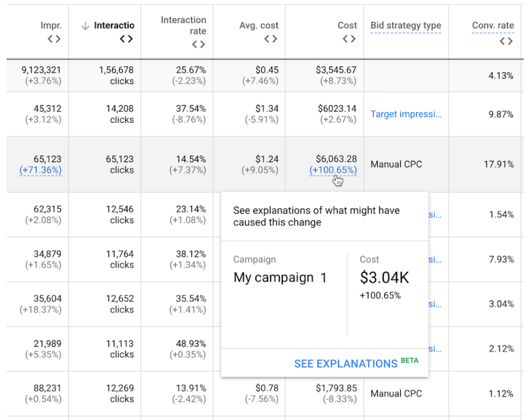Click the Interaction rate column width arrows
The image size is (524, 420).
pos(198,44)
